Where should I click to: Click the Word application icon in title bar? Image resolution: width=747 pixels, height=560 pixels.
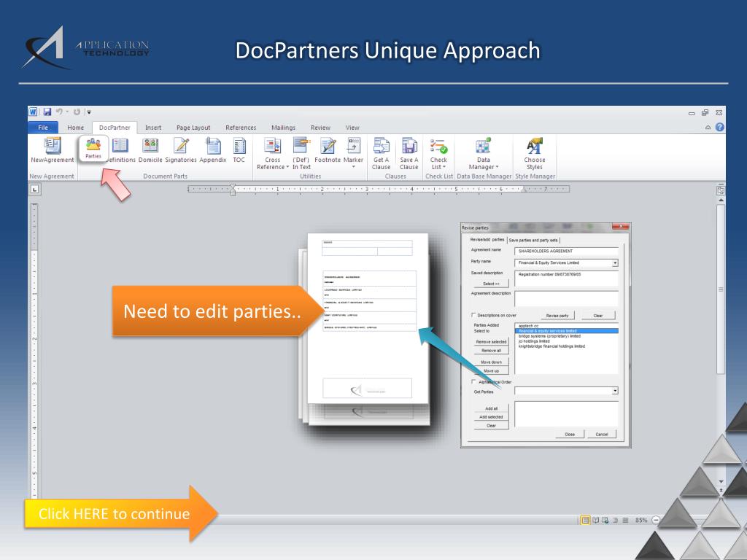point(33,112)
